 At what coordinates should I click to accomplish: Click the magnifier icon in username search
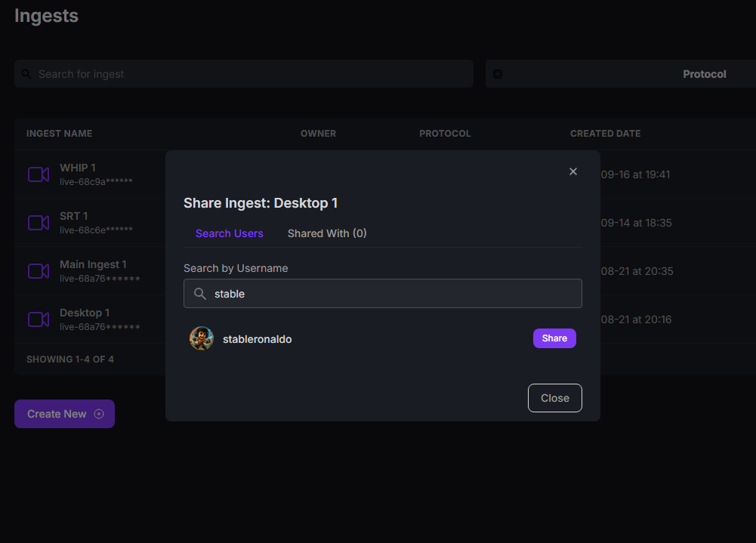200,294
